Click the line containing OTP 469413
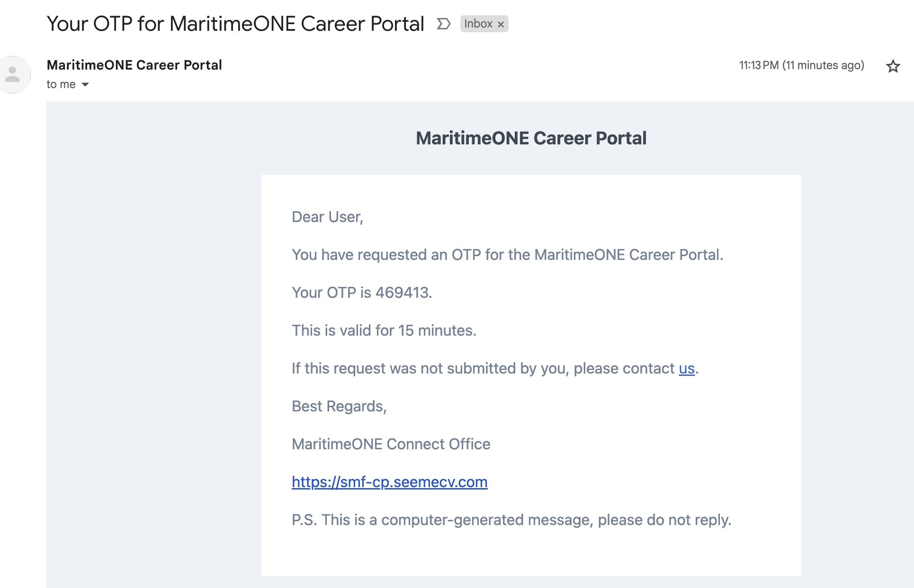The width and height of the screenshot is (914, 588). 362,293
